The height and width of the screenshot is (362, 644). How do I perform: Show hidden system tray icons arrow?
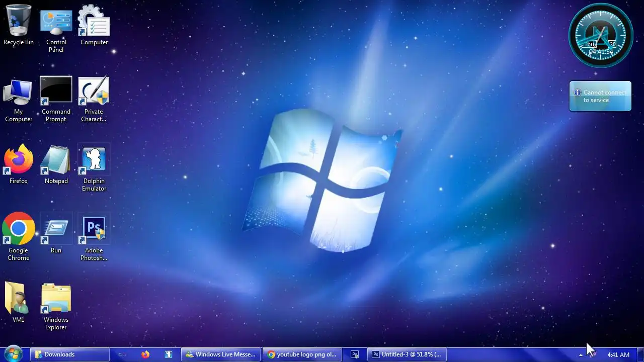[581, 355]
